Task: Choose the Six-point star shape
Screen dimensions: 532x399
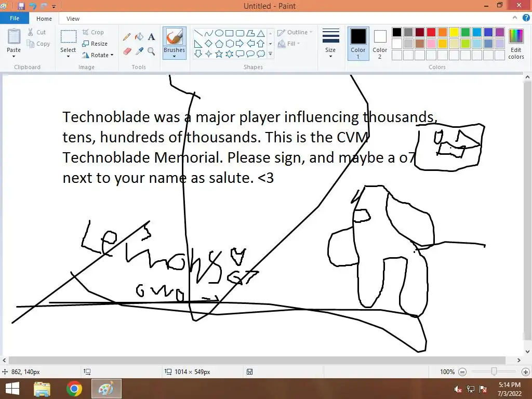Action: coord(230,54)
